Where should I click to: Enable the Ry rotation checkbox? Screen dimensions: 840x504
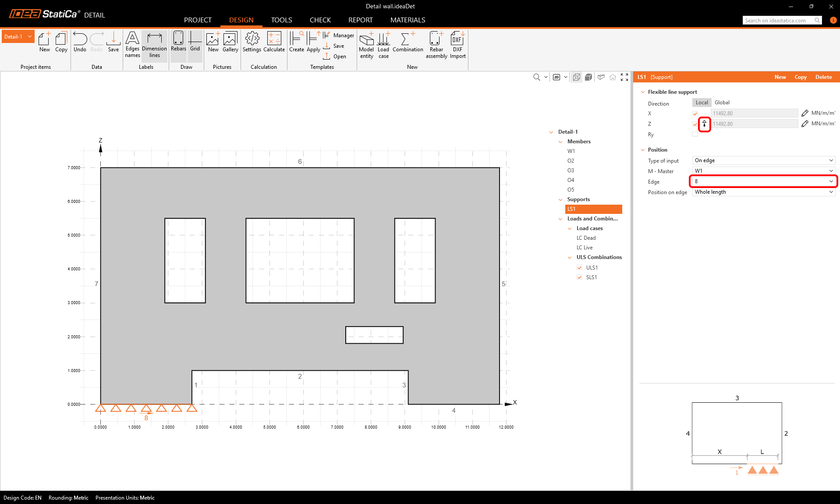(x=695, y=135)
